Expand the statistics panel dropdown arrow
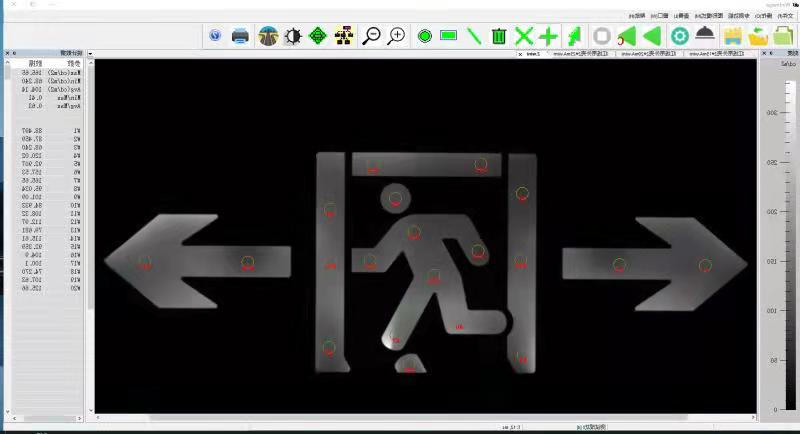This screenshot has height=434, width=800. tap(90, 54)
